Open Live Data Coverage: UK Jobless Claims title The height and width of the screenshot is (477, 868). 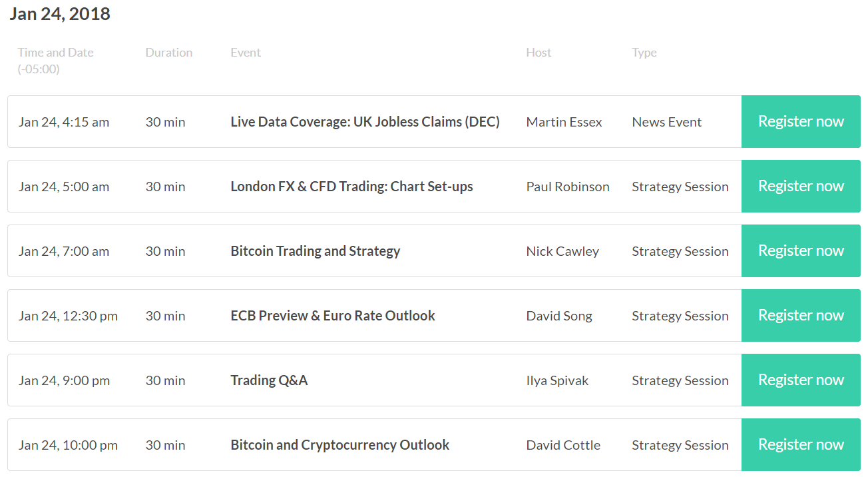point(365,122)
